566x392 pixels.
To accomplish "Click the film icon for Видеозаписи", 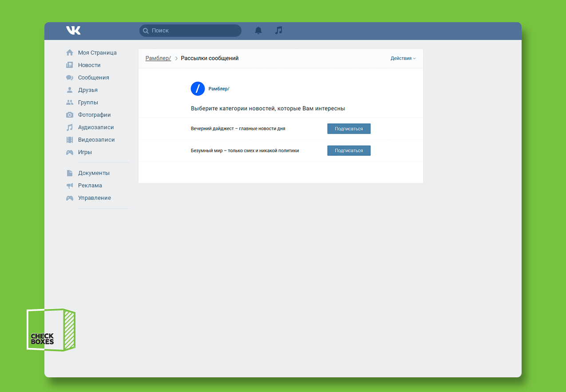I will (x=70, y=140).
